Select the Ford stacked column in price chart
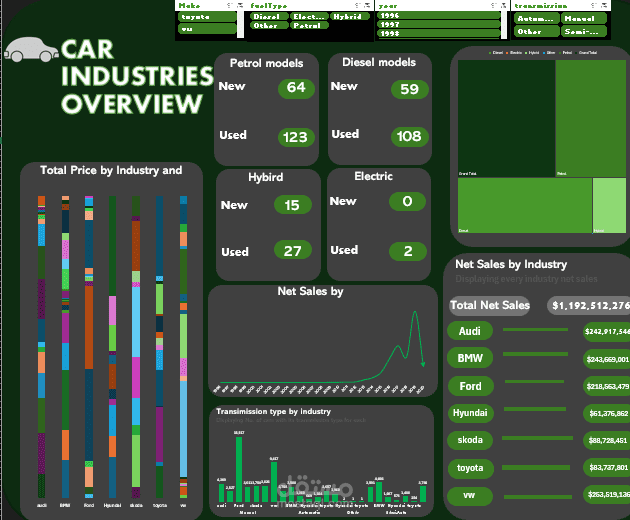630x520 pixels. coord(89,347)
